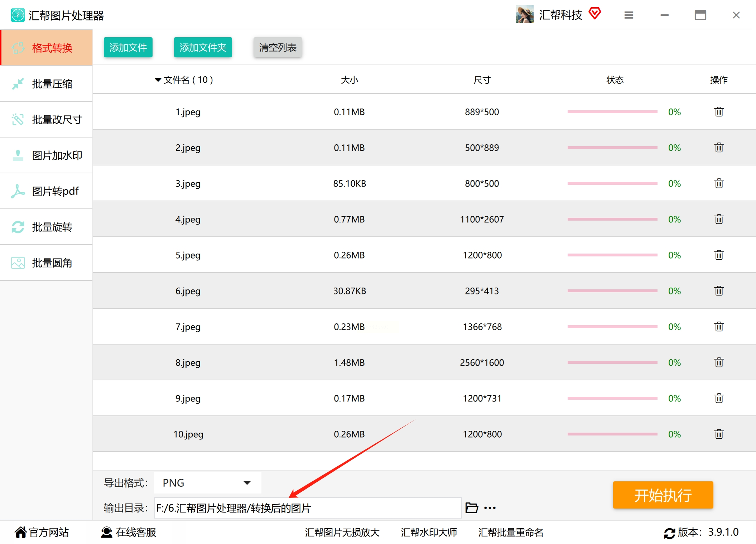The height and width of the screenshot is (544, 756).
Task: Click the progress bar for 6.jpeg
Action: [x=612, y=291]
